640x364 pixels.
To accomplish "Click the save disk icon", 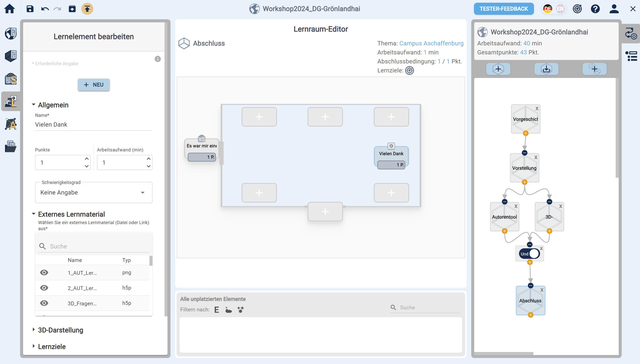I will pos(30,9).
